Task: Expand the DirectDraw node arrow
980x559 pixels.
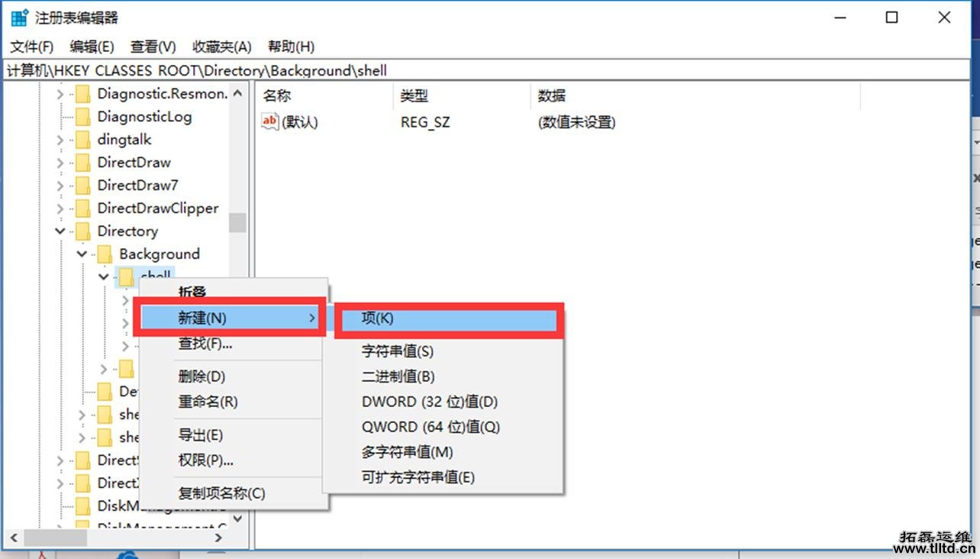Action: click(60, 162)
